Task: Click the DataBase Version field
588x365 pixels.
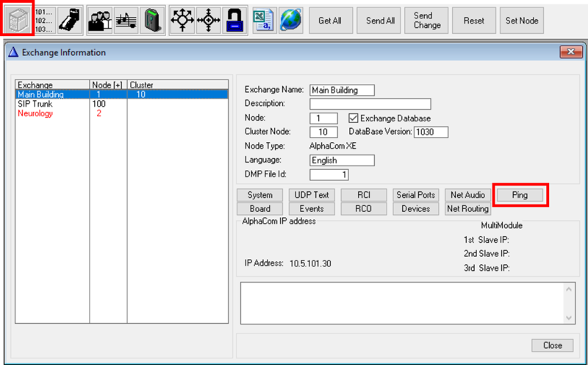Action: click(431, 132)
